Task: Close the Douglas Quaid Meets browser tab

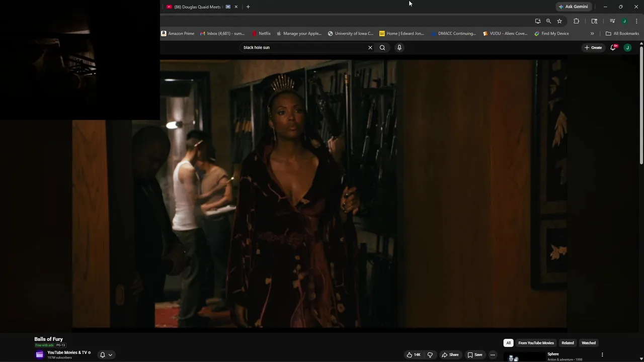Action: tap(236, 7)
